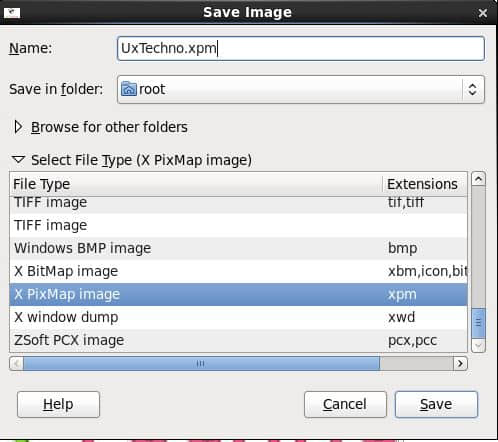Select X BitMap image file type
This screenshot has width=498, height=442.
point(238,271)
